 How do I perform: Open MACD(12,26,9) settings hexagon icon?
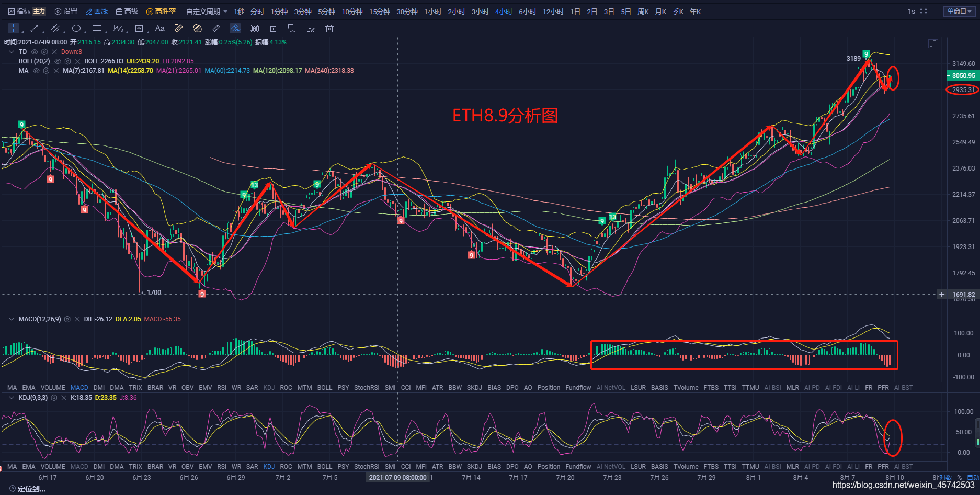tap(67, 319)
